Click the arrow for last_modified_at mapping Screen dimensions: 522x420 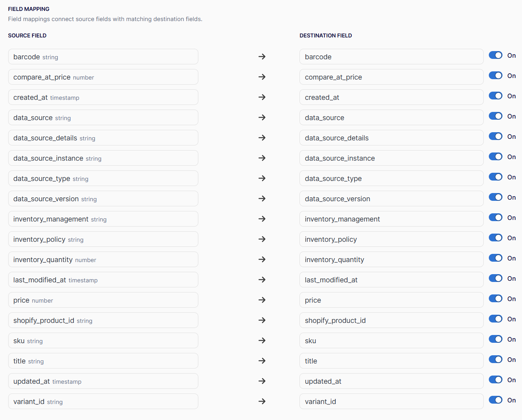(x=262, y=280)
